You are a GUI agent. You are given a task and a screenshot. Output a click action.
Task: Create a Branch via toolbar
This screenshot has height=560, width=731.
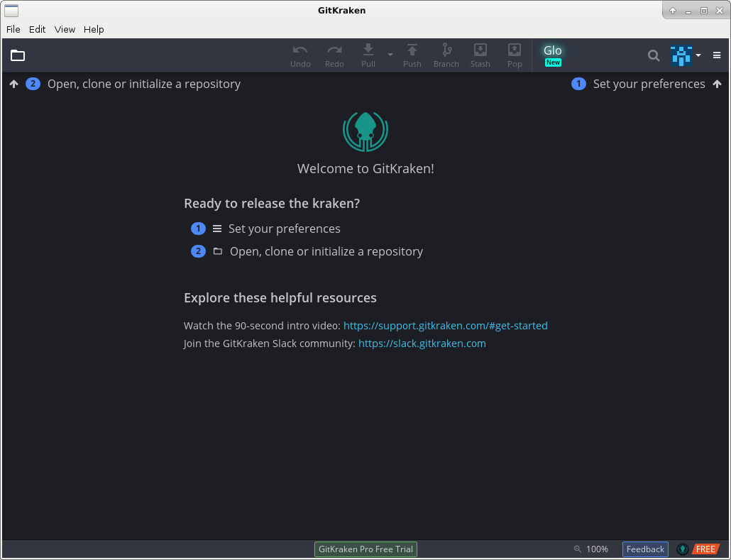point(446,55)
